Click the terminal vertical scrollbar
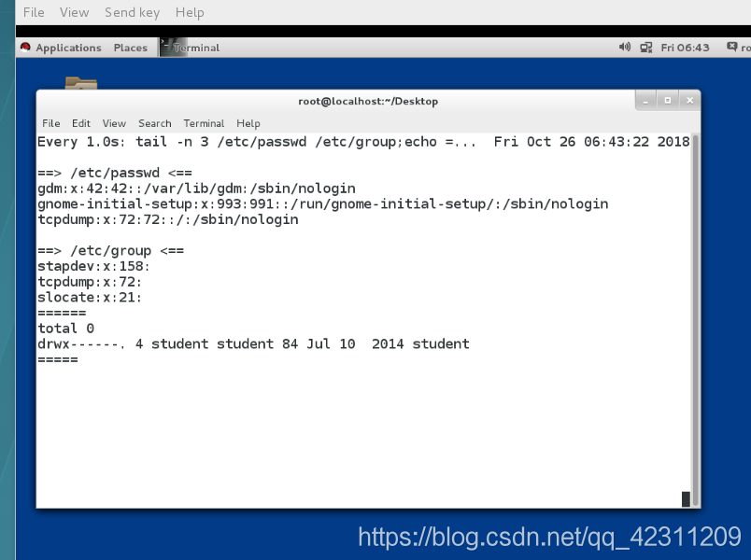 pos(696,320)
